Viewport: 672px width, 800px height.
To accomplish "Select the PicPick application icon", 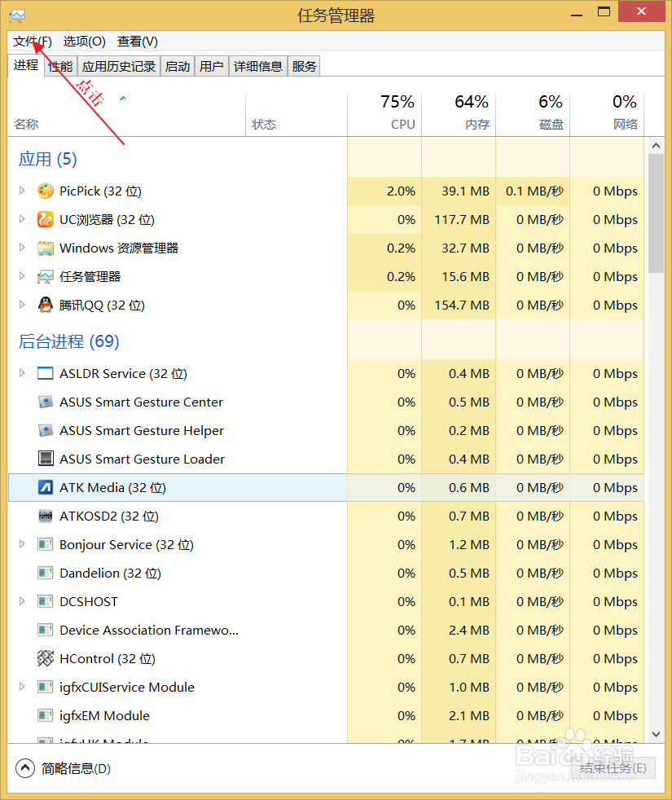I will point(46,191).
